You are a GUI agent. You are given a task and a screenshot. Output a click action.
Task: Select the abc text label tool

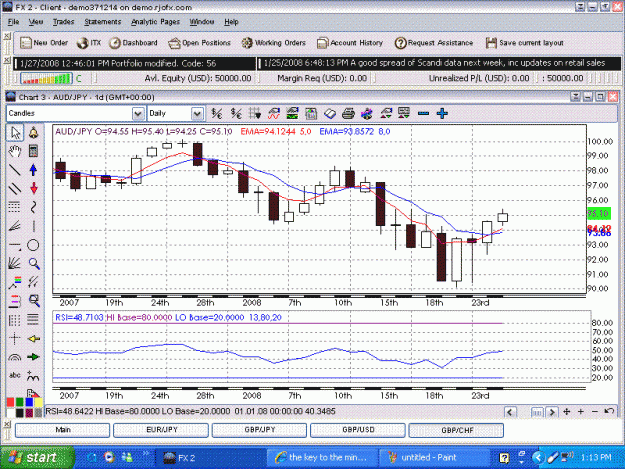(15, 375)
